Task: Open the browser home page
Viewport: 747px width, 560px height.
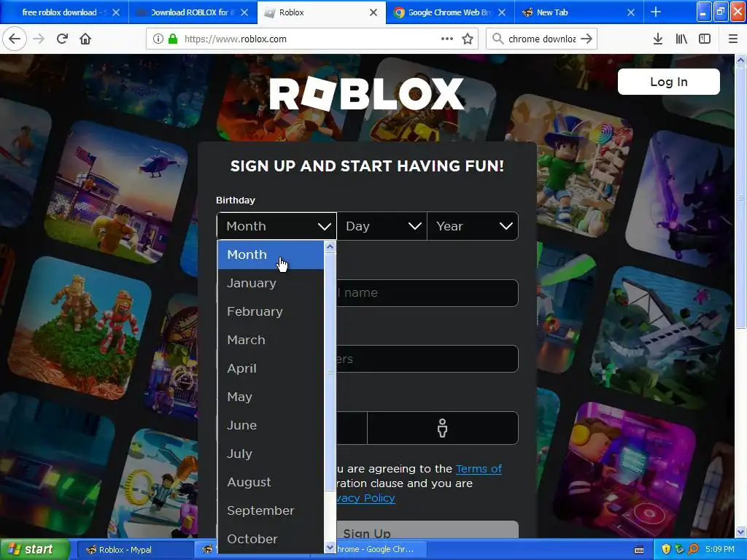Action: pos(85,39)
